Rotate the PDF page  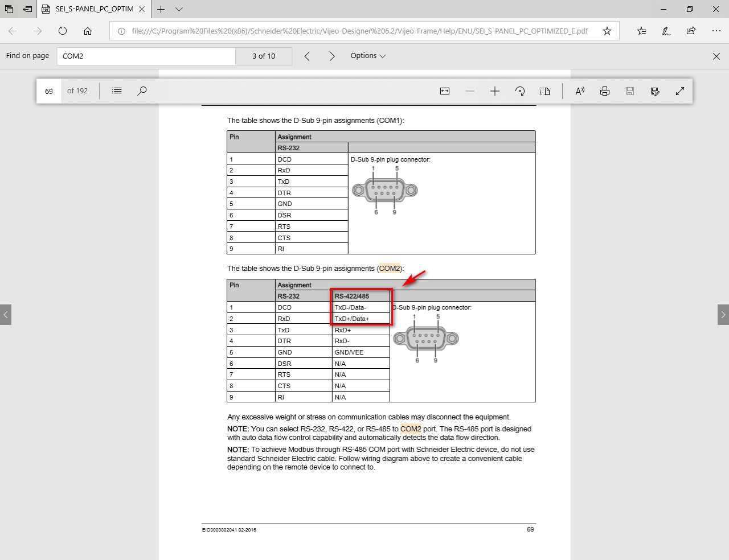click(x=520, y=91)
